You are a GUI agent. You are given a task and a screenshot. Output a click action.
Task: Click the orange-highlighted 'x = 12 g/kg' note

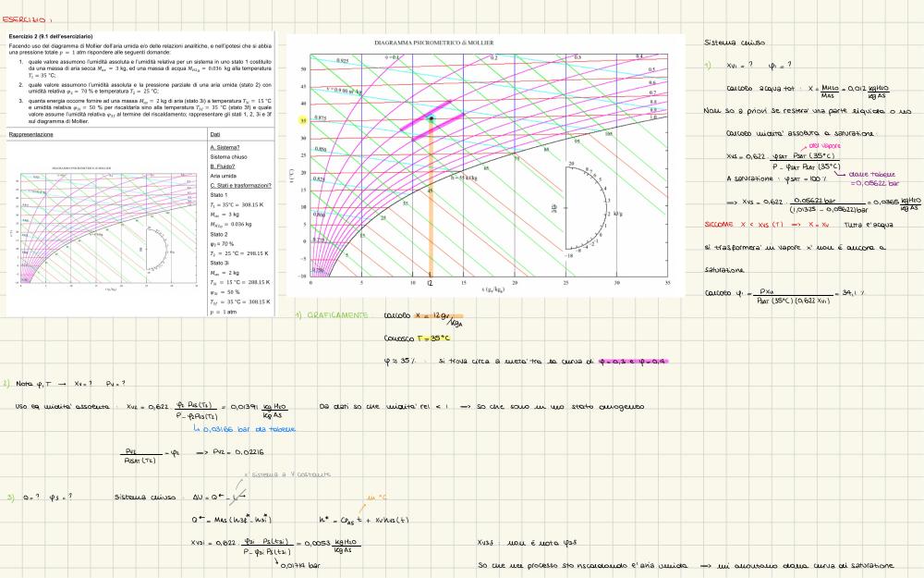point(439,318)
